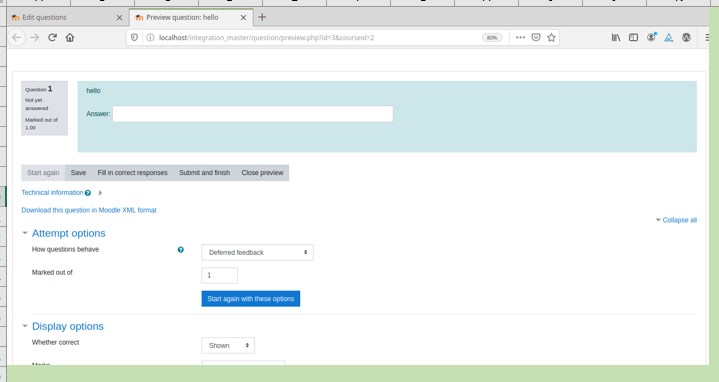
Task: Go forward with the browser forward arrow
Action: coord(34,38)
